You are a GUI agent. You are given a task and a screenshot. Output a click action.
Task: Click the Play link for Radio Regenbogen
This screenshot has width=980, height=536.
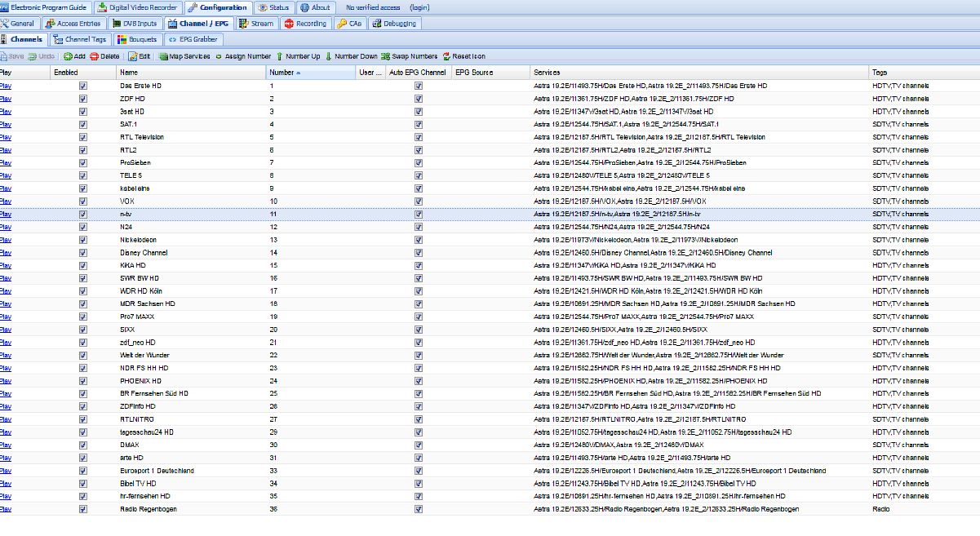6,509
